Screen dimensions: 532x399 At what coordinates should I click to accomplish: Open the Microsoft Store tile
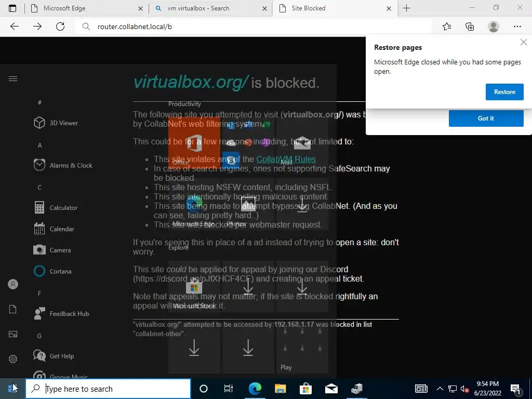coord(194,286)
